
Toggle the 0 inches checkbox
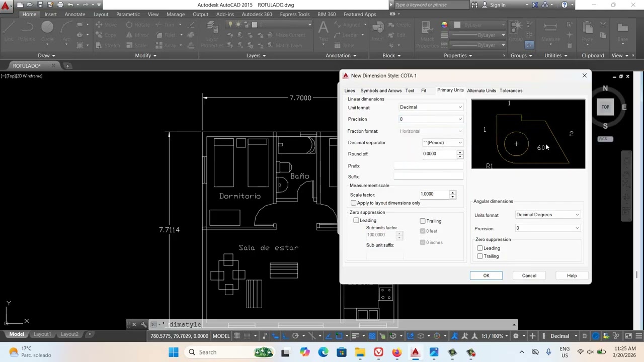pos(423,242)
